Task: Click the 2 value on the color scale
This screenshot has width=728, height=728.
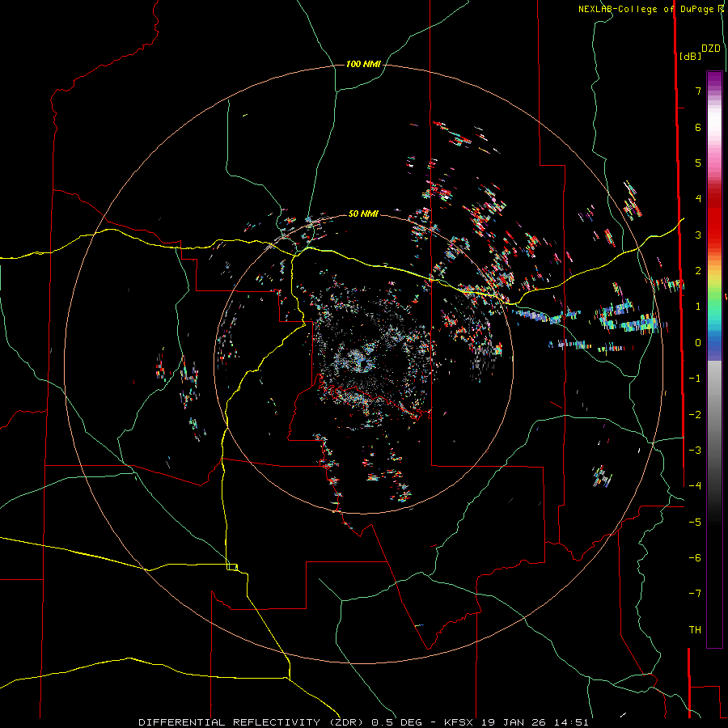Action: click(x=698, y=271)
